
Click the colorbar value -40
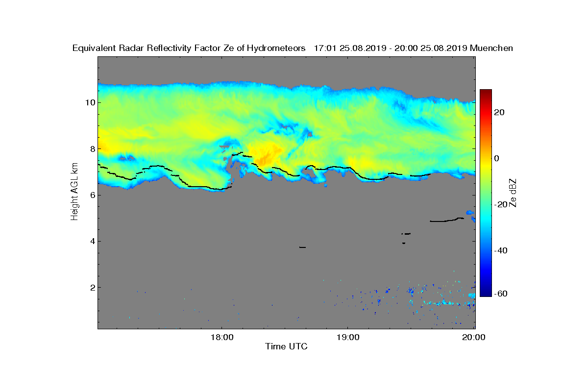click(x=501, y=250)
